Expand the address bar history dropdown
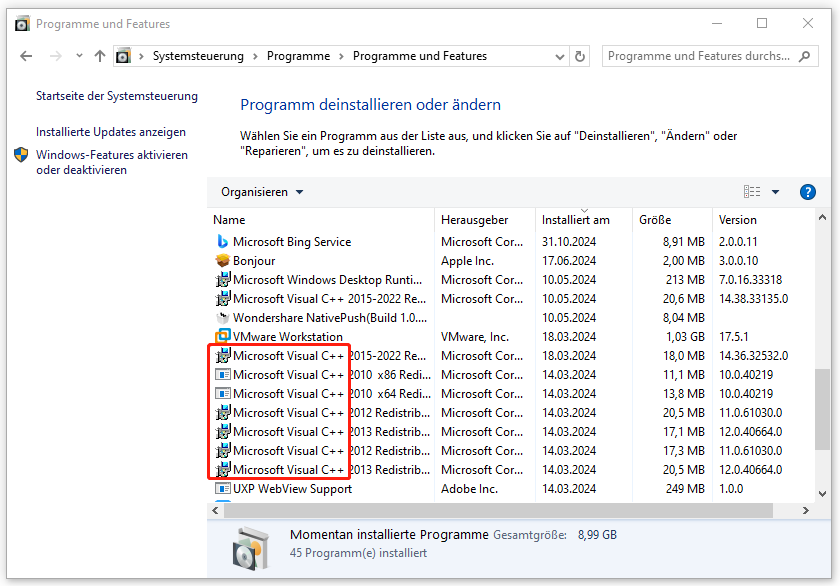This screenshot has height=586, width=840. 560,57
